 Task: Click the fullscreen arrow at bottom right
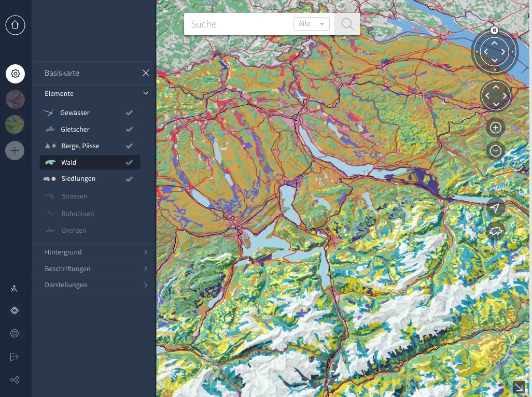(x=519, y=387)
